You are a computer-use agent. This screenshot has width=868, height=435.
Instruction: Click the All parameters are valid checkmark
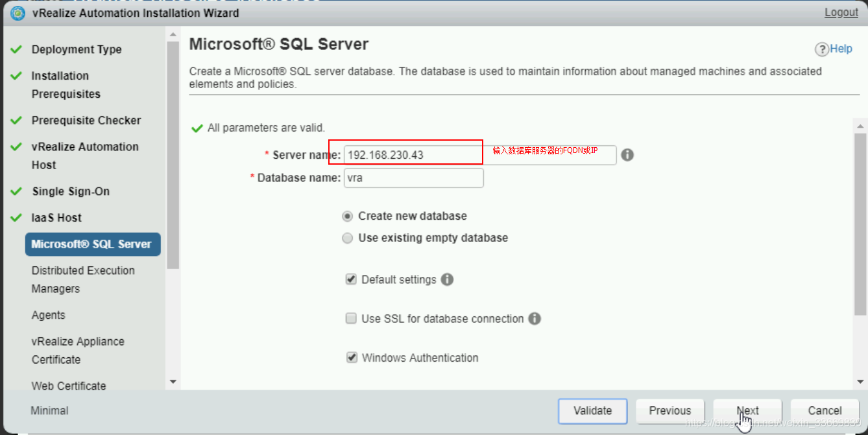197,128
